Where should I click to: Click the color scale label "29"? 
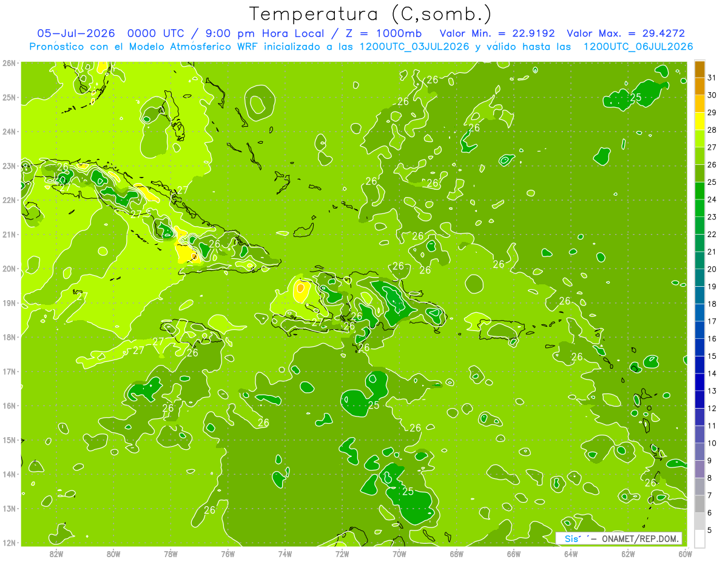point(712,113)
